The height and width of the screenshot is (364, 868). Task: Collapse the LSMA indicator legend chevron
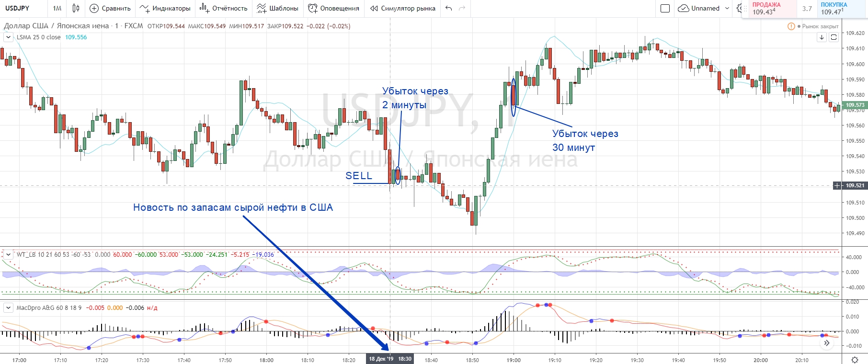point(8,37)
